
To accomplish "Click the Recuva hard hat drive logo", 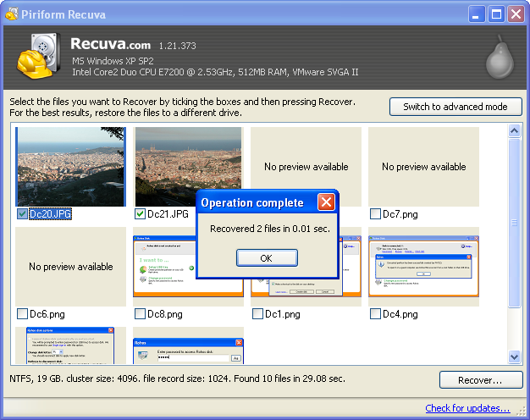I will click(x=39, y=55).
